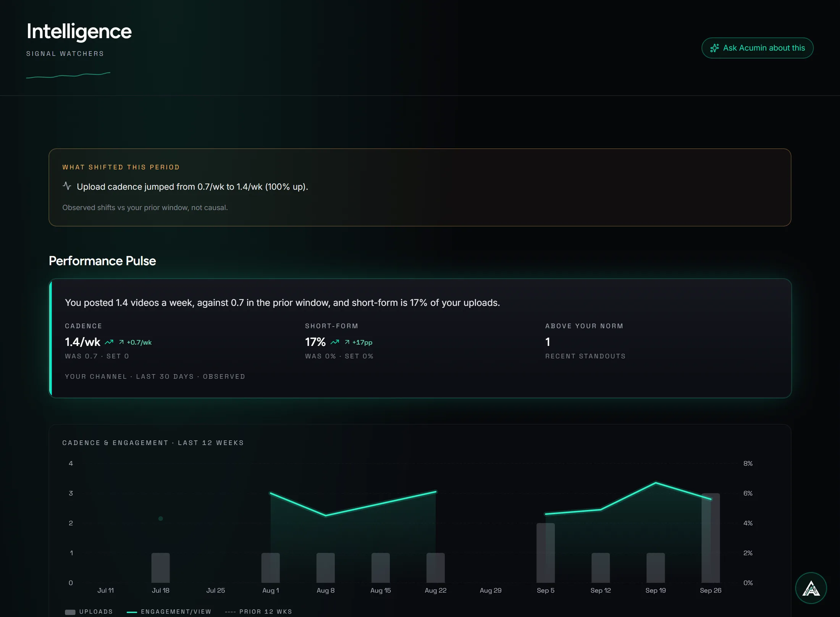
Task: Select the Aug 1 uploads bar
Action: 271,568
